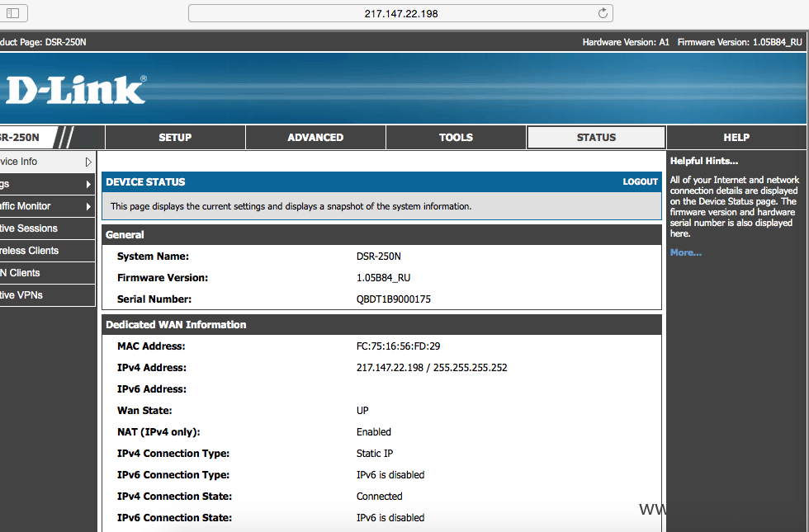Screen dimensions: 809x532
Task: Click the DEVICE STATUS heading
Action: pyautogui.click(x=145, y=182)
